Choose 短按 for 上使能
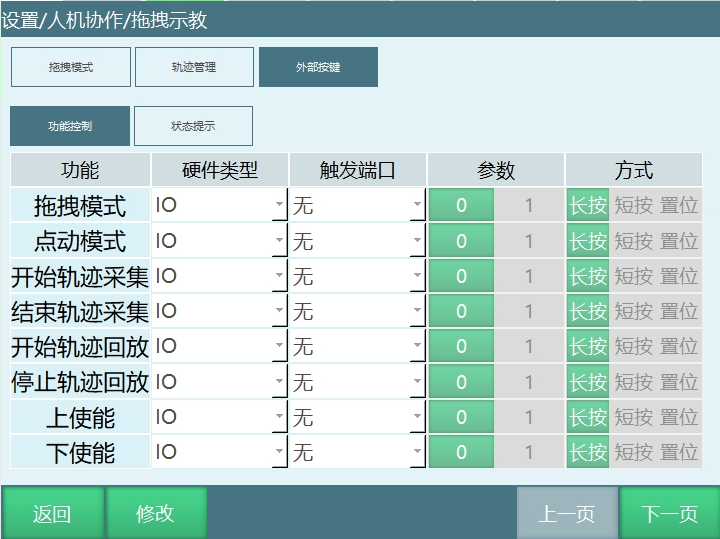Viewport: 720px width, 539px height. click(x=634, y=417)
